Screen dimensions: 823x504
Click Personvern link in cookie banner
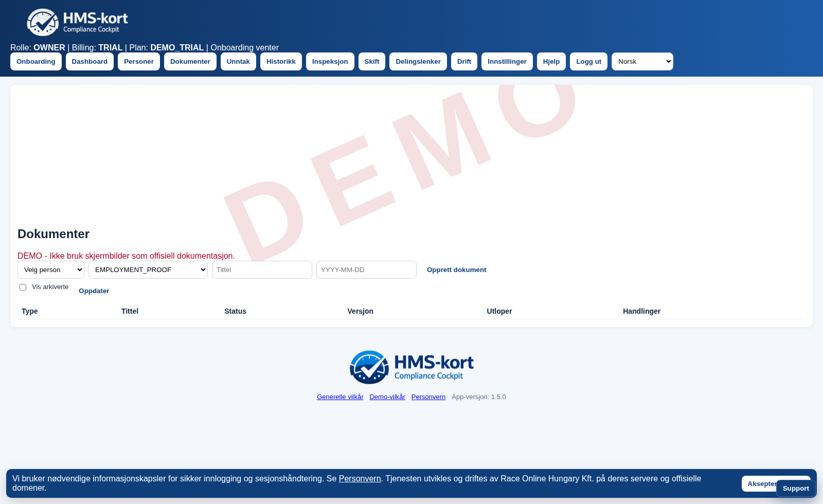(x=360, y=479)
